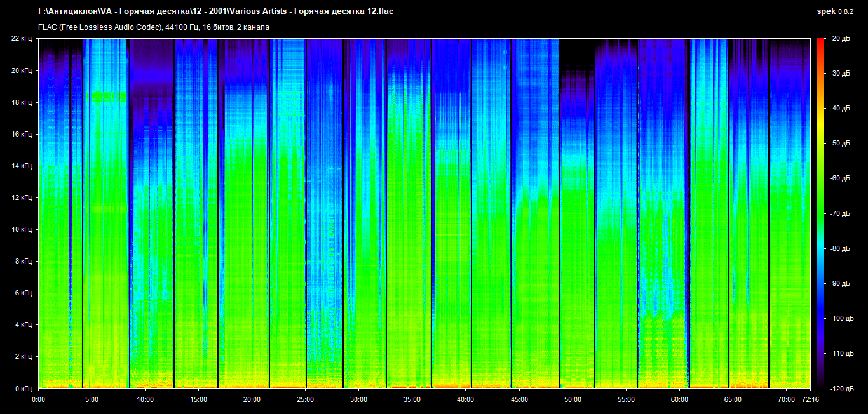
Task: Click the 10 кГц frequency label
Action: click(x=21, y=229)
